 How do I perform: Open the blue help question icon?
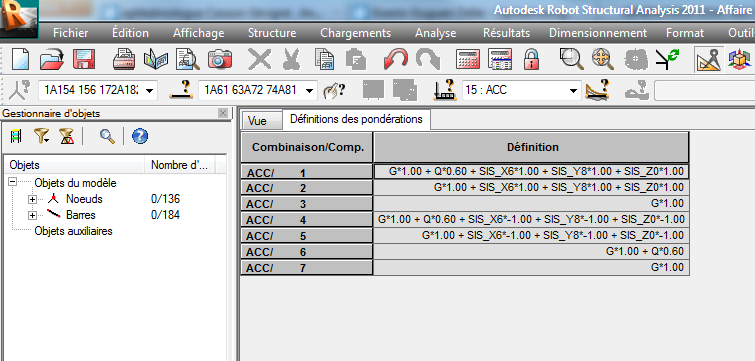[x=140, y=137]
